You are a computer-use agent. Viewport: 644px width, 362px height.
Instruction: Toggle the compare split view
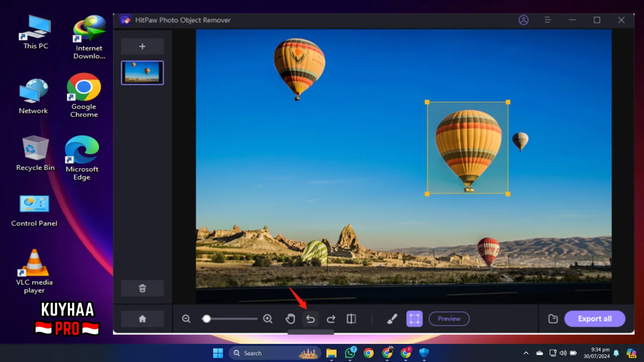click(x=351, y=319)
